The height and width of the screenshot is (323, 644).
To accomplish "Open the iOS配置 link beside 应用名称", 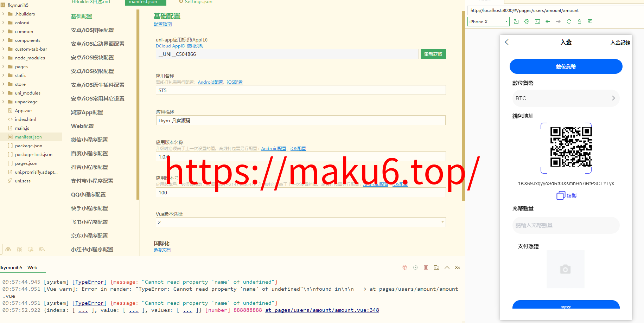I will point(235,82).
